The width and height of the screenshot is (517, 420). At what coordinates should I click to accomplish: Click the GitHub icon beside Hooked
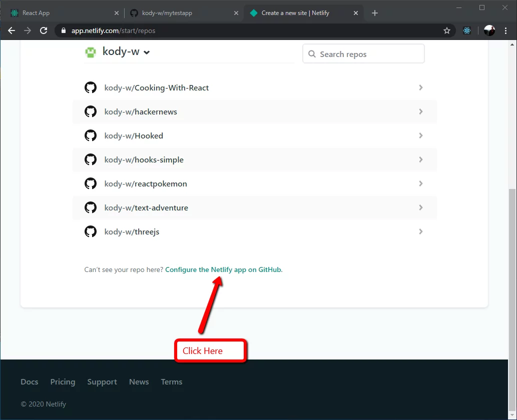[91, 135]
